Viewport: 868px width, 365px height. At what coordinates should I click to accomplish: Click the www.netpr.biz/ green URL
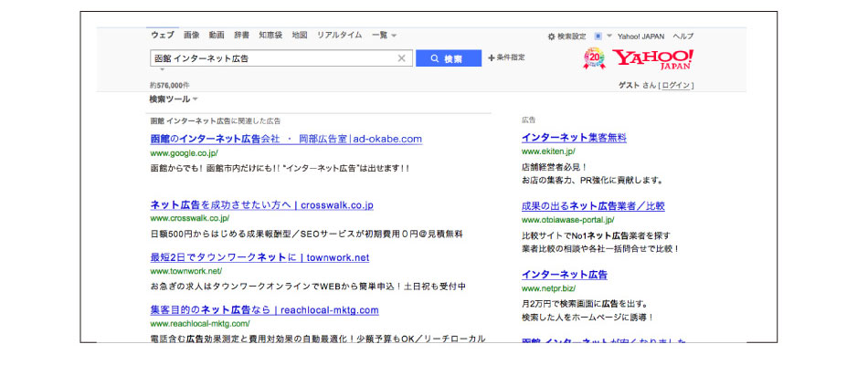(548, 288)
